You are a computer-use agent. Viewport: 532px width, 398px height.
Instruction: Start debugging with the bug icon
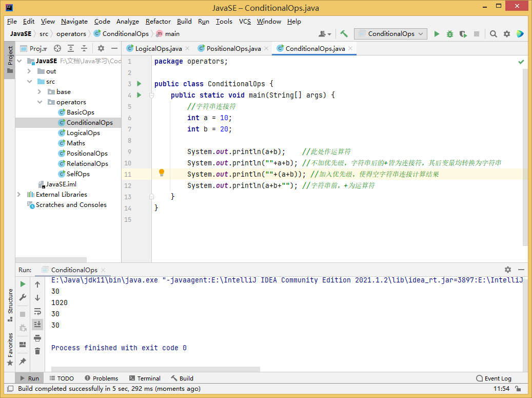[450, 34]
